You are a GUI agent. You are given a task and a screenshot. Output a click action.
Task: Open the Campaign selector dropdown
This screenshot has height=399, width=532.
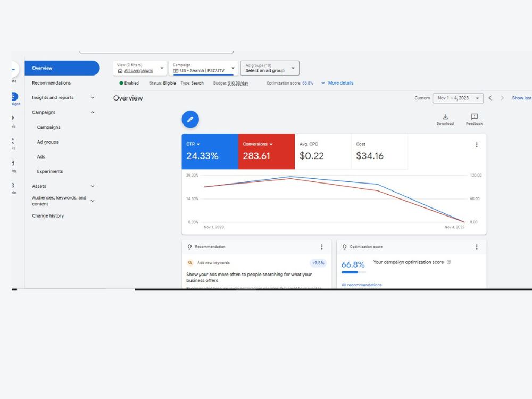[x=203, y=68]
